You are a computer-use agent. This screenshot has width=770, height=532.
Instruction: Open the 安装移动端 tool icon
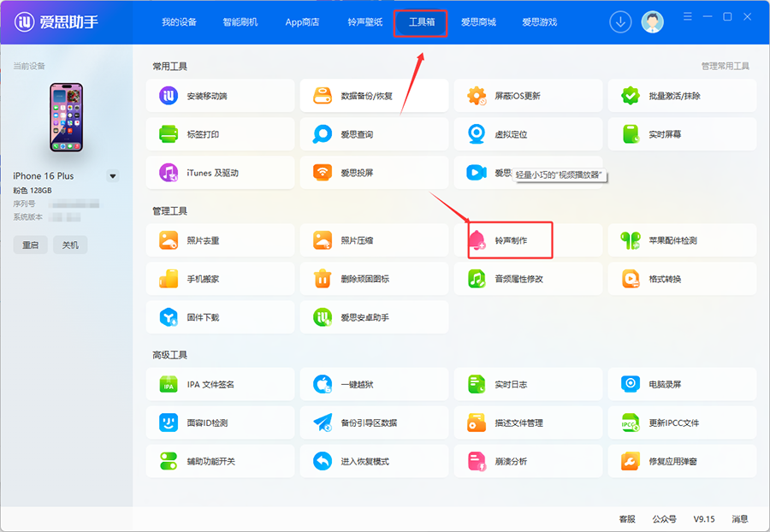pyautogui.click(x=169, y=96)
